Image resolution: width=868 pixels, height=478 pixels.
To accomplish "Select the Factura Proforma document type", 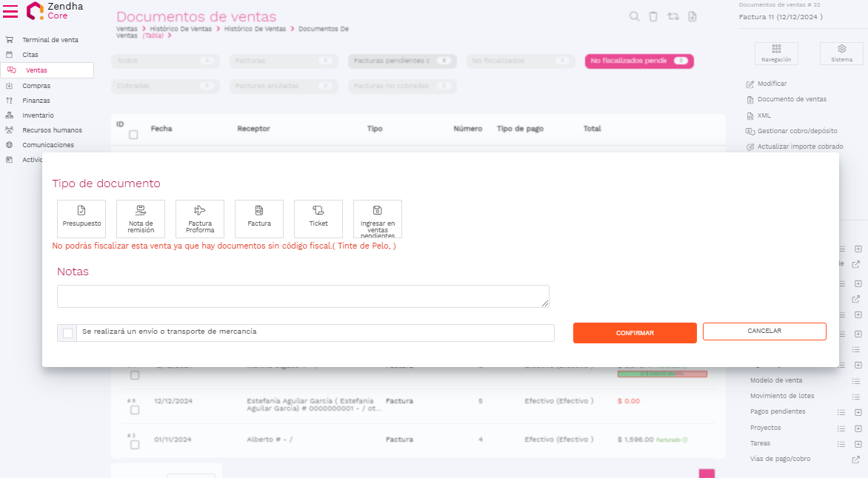I will (200, 218).
